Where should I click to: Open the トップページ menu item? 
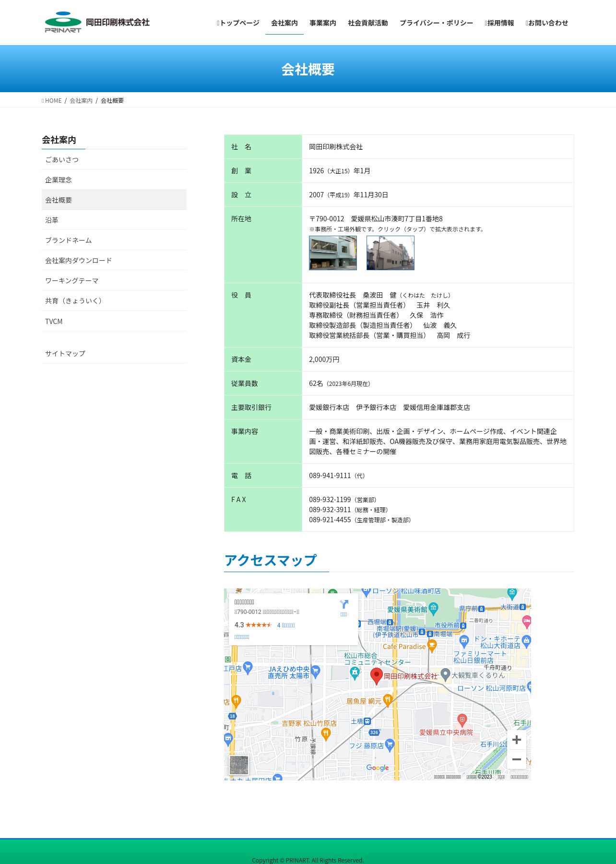(x=238, y=23)
